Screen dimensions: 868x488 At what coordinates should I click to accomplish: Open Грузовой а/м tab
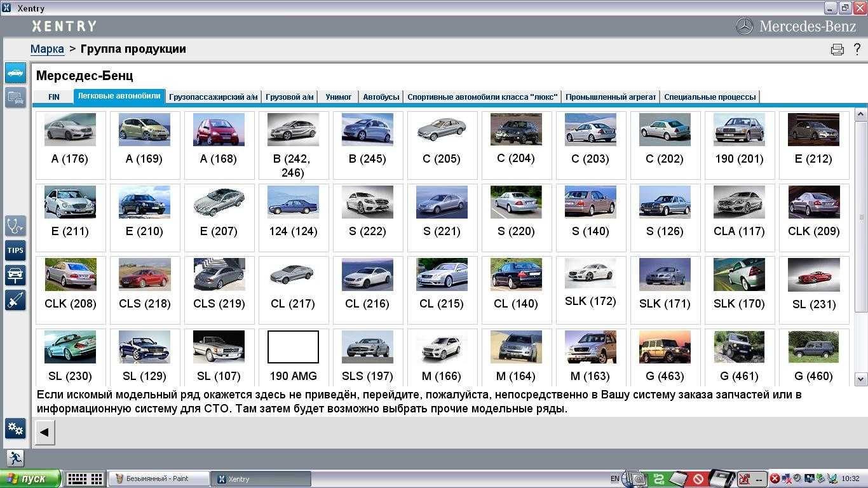point(290,97)
